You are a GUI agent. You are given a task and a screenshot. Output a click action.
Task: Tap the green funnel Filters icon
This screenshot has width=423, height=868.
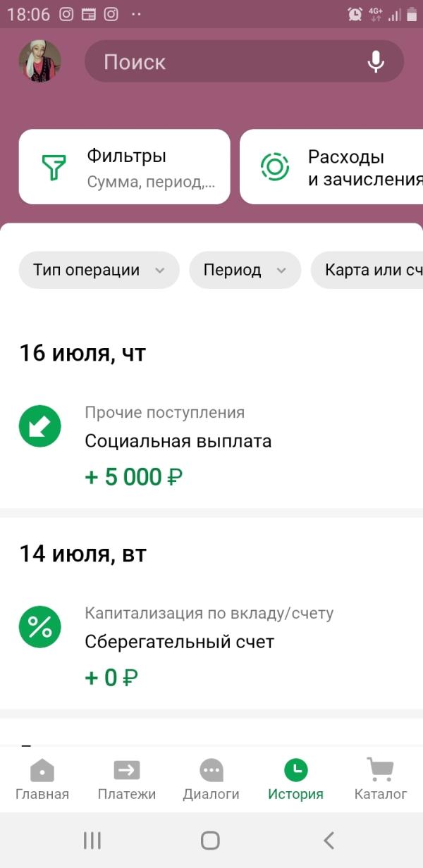(54, 167)
